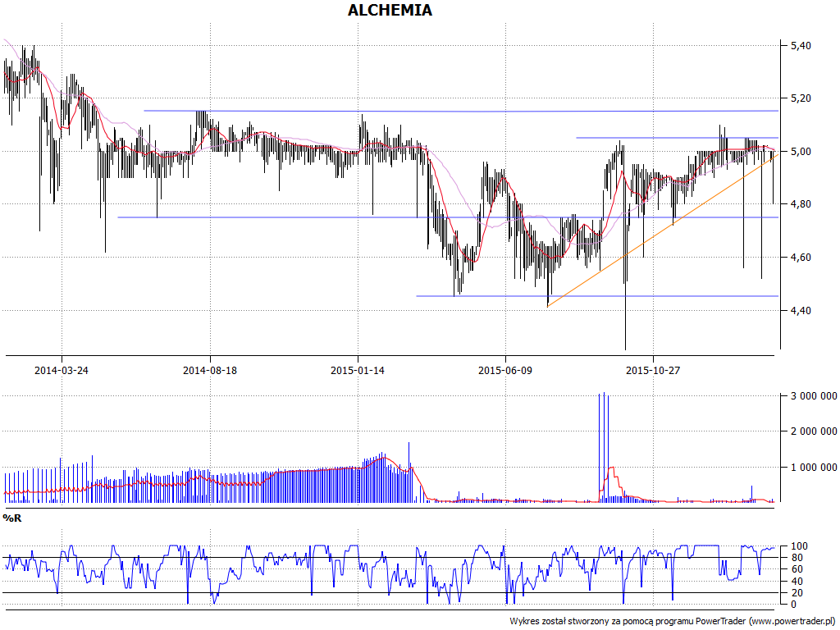Click the 20 level on %R axis
This screenshot has width=840, height=630.
[796, 592]
